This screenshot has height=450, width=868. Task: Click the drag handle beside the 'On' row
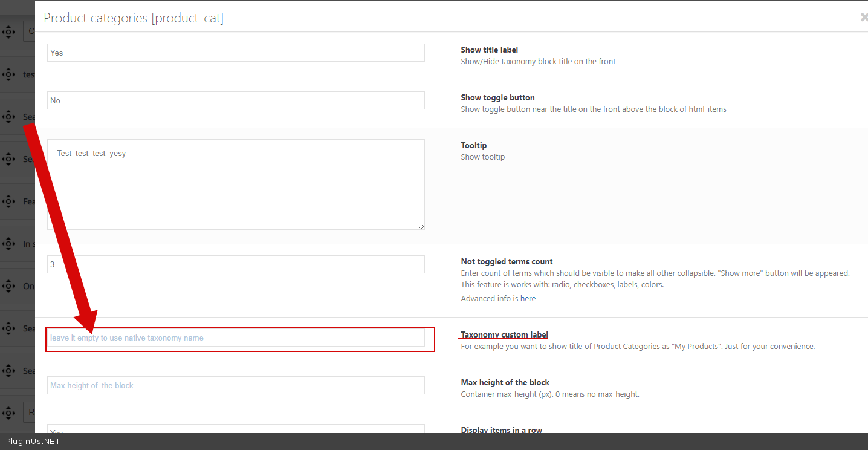[x=8, y=286]
